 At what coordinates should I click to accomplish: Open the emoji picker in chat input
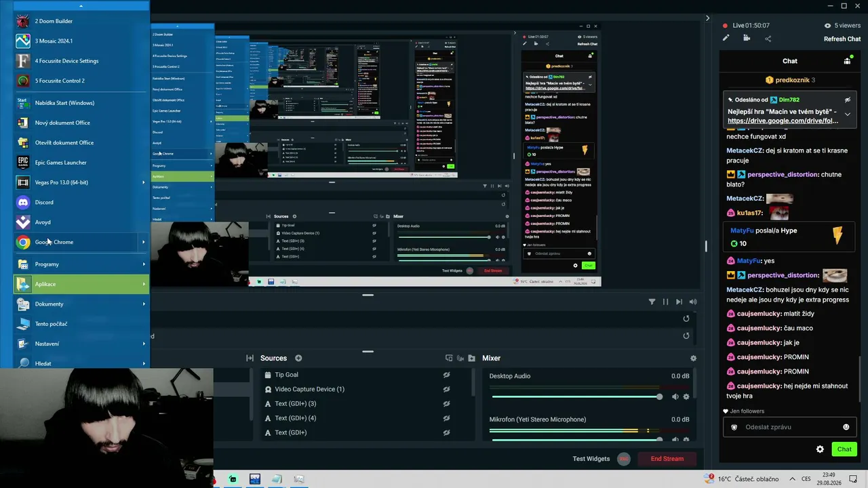[x=846, y=427]
